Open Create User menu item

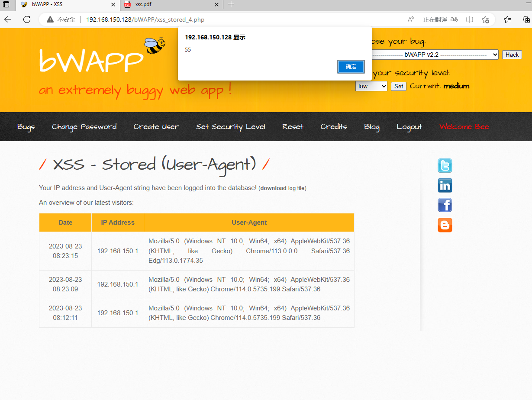156,127
